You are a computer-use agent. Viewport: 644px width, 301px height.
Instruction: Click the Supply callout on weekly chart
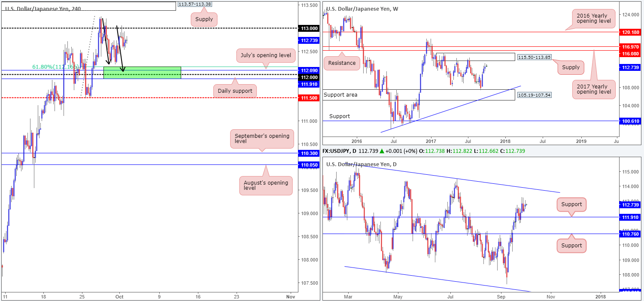[571, 67]
